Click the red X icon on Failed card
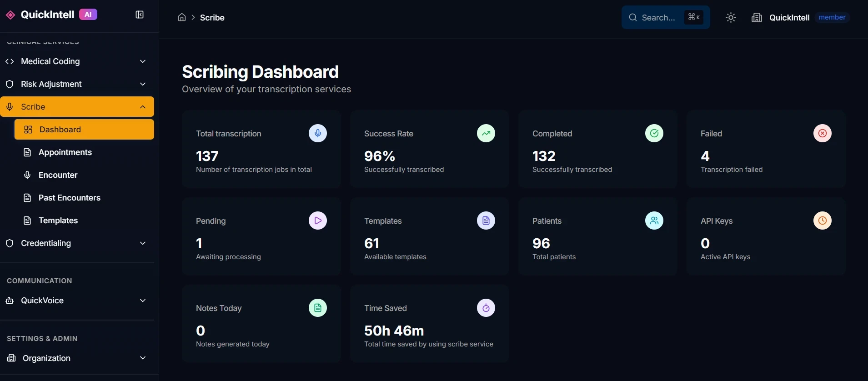 pyautogui.click(x=823, y=133)
